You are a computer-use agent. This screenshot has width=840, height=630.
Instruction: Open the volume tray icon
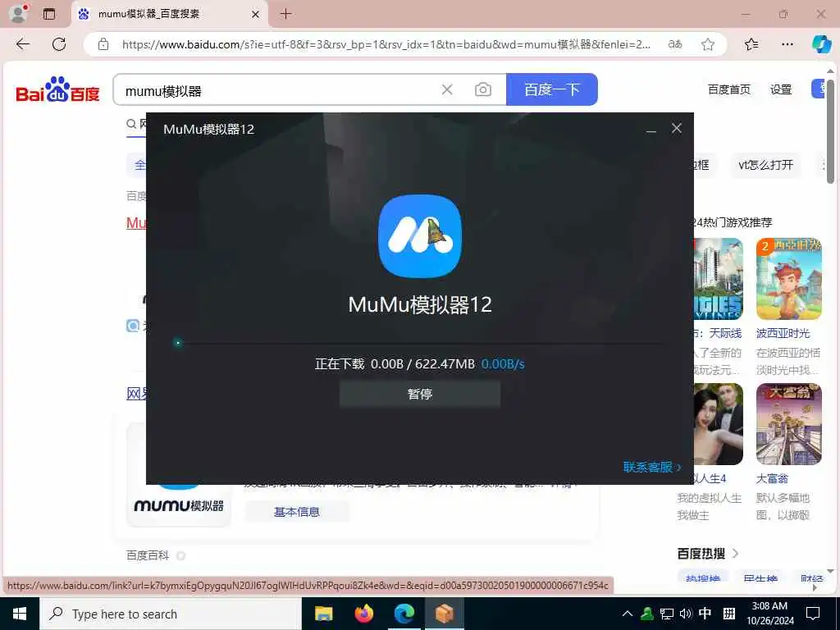click(685, 614)
